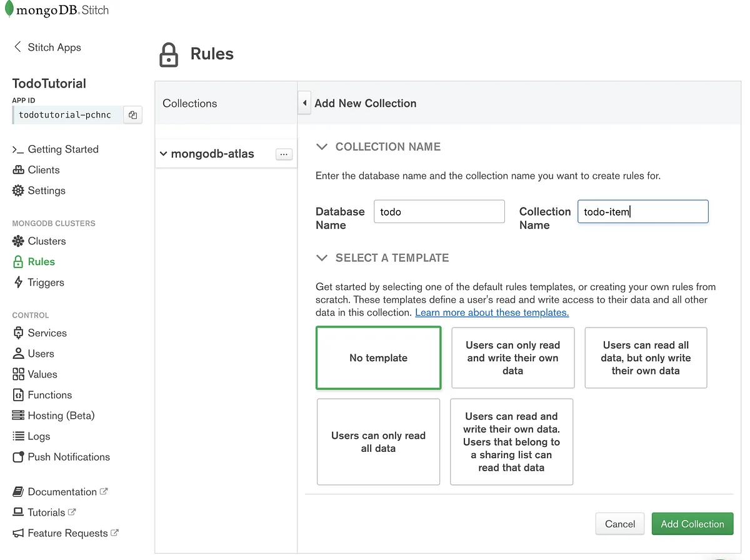Screen dimensions: 750x560
Task: Click the Functions icon in the sidebar
Action: pyautogui.click(x=17, y=394)
